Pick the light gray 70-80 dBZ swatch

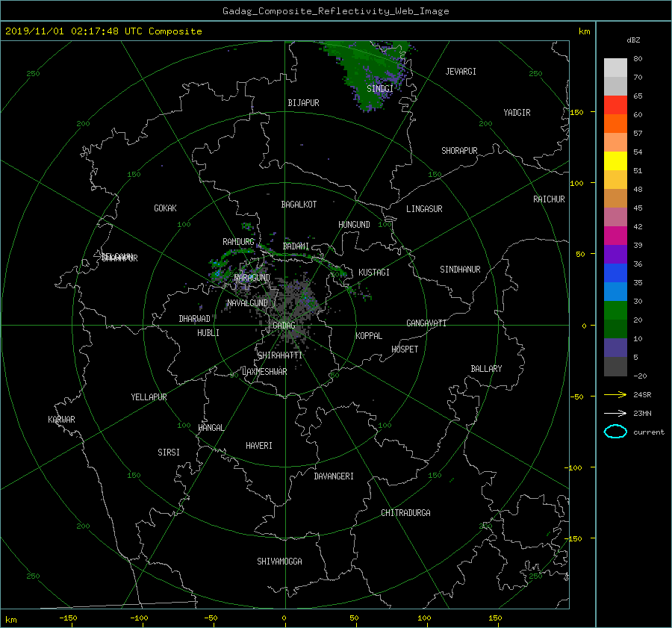615,68
